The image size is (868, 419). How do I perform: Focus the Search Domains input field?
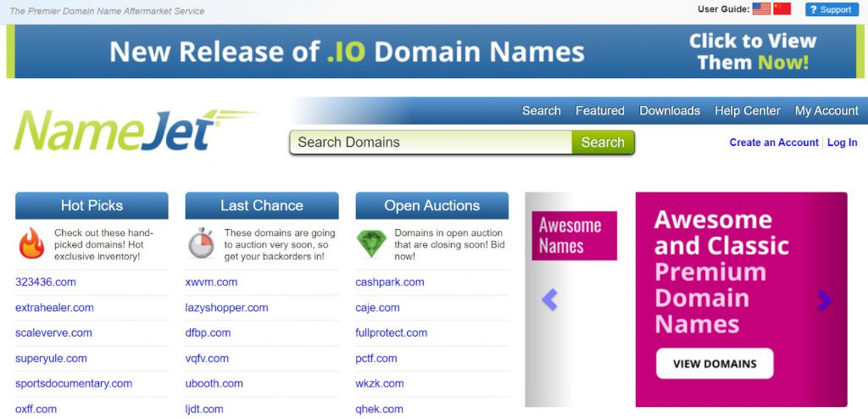pyautogui.click(x=431, y=142)
